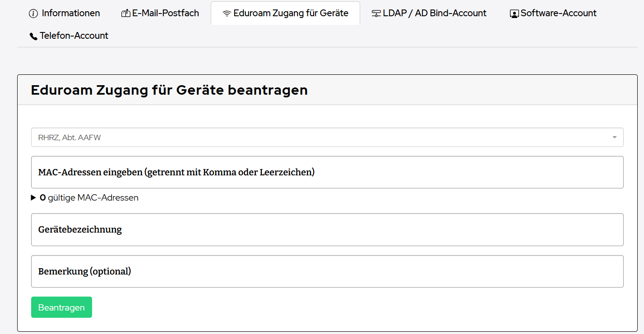Viewport: 644px width, 334px height.
Task: Open the Software-Account tab label
Action: (559, 13)
